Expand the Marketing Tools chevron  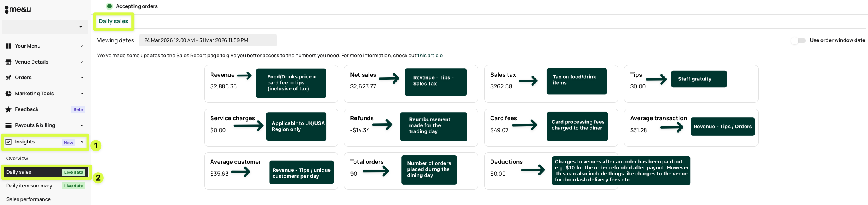pos(82,94)
